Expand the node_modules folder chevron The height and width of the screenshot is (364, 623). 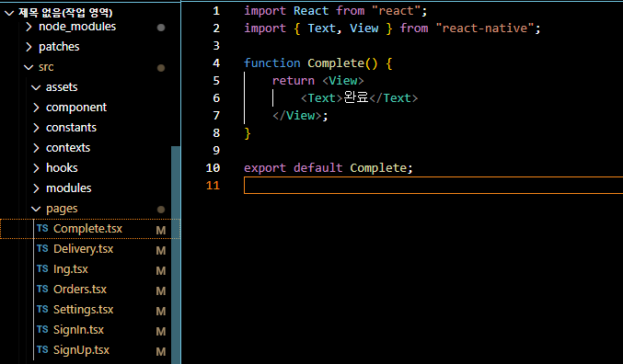click(x=29, y=27)
